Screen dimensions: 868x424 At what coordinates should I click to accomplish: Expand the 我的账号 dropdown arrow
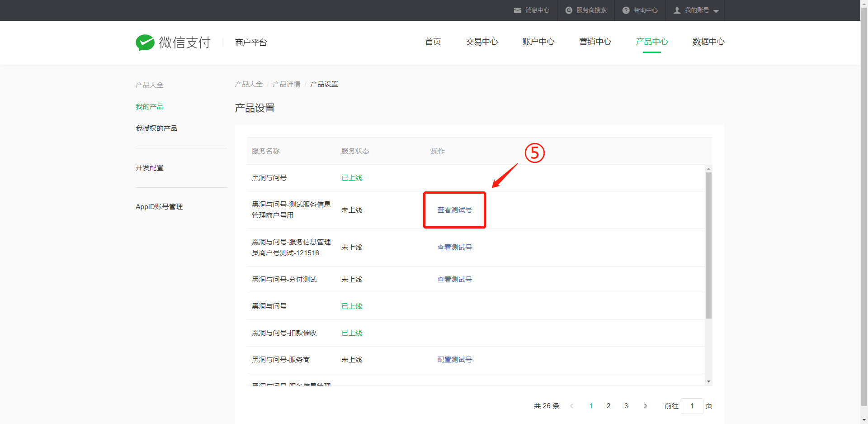coord(716,11)
